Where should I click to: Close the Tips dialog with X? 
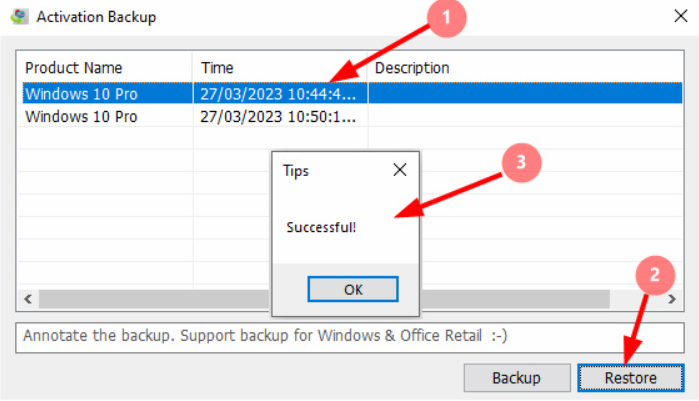click(399, 170)
